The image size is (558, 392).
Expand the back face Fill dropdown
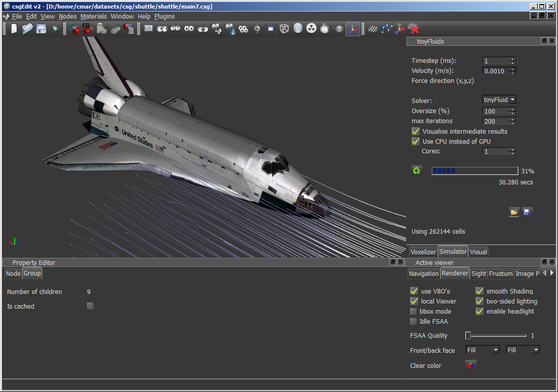[x=523, y=350]
